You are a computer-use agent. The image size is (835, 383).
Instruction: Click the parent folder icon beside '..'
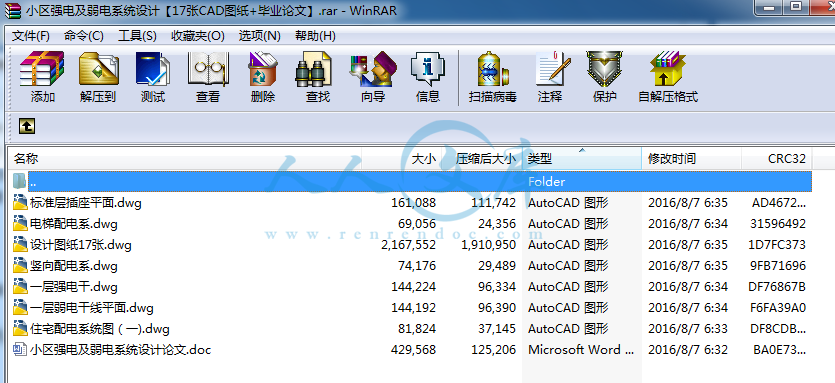click(x=20, y=181)
